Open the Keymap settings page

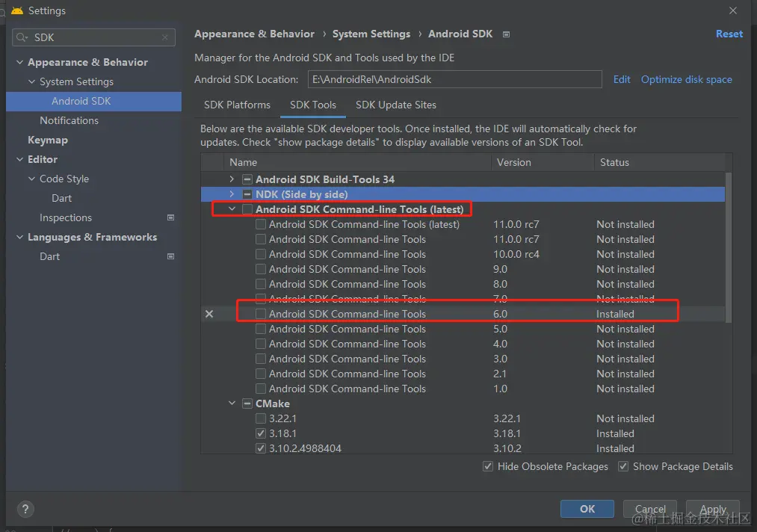[x=48, y=140]
